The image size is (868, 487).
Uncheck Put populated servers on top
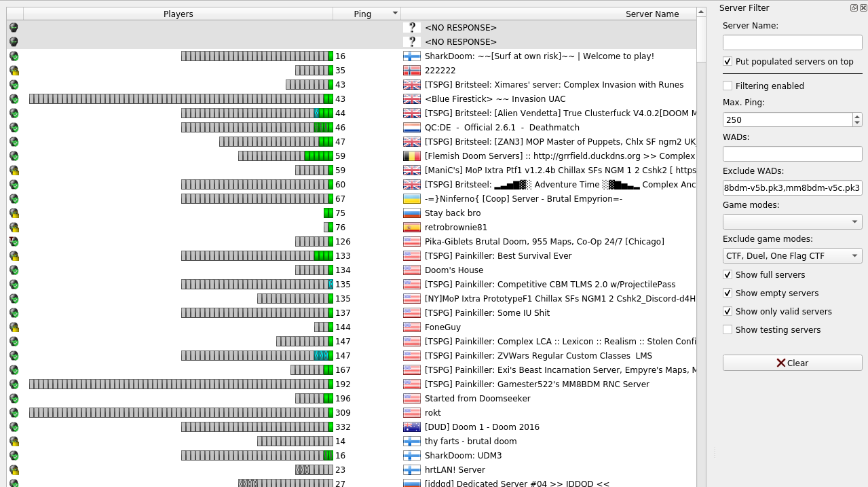(728, 61)
